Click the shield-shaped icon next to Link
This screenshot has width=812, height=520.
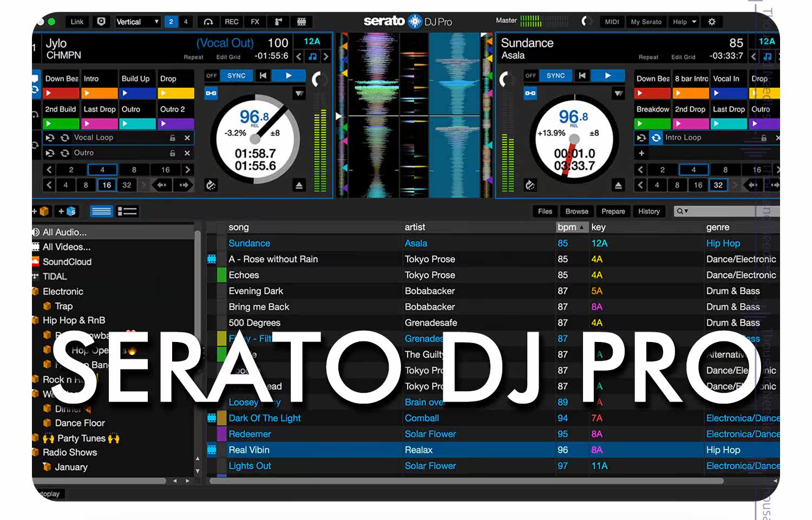pyautogui.click(x=101, y=22)
